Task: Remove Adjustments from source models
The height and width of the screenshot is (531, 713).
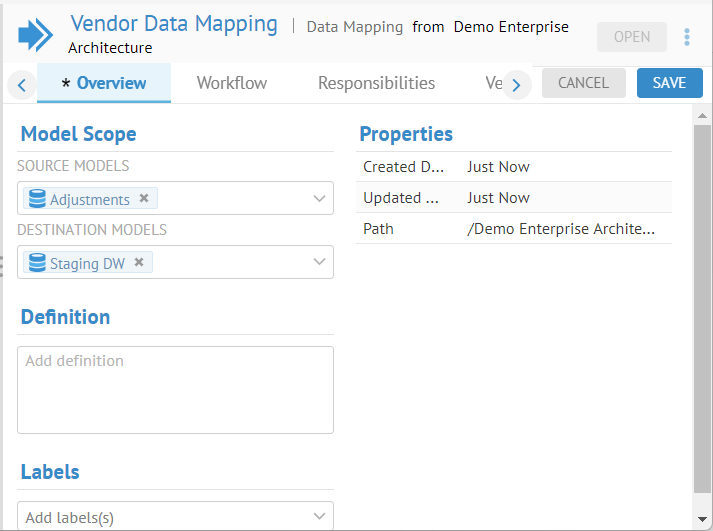Action: pos(144,198)
